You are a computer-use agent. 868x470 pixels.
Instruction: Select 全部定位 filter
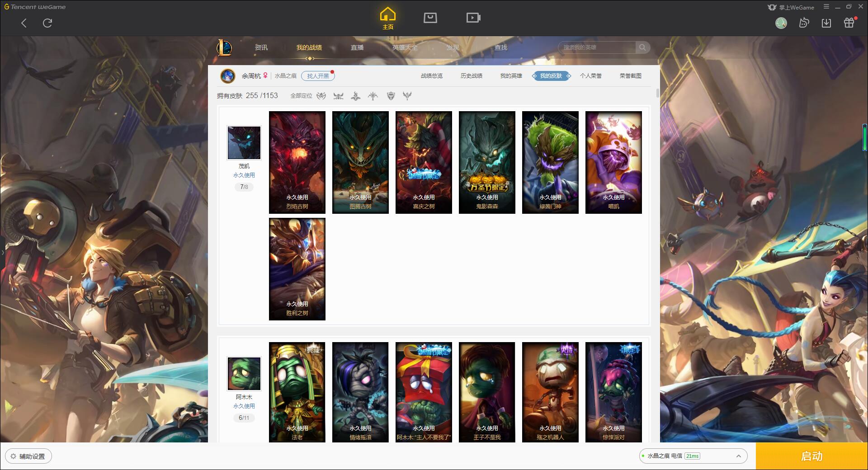pyautogui.click(x=301, y=96)
